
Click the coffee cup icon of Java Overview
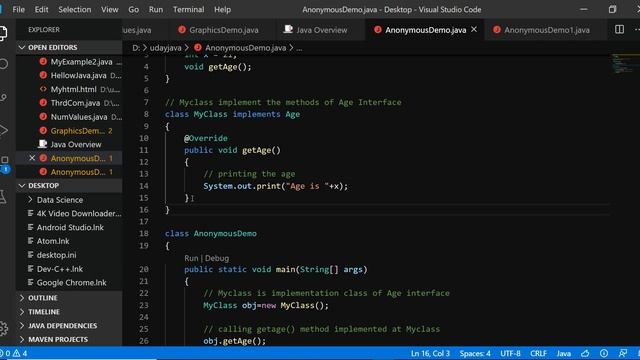click(x=43, y=144)
